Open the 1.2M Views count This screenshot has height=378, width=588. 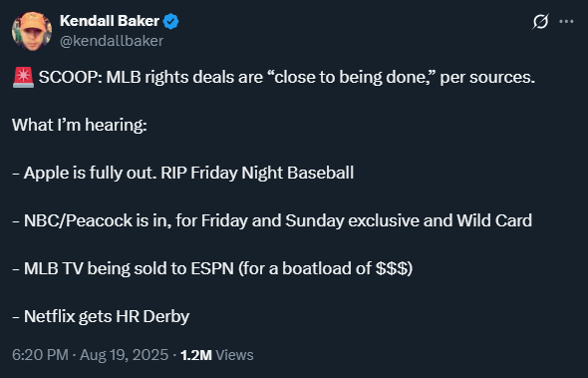(x=216, y=355)
